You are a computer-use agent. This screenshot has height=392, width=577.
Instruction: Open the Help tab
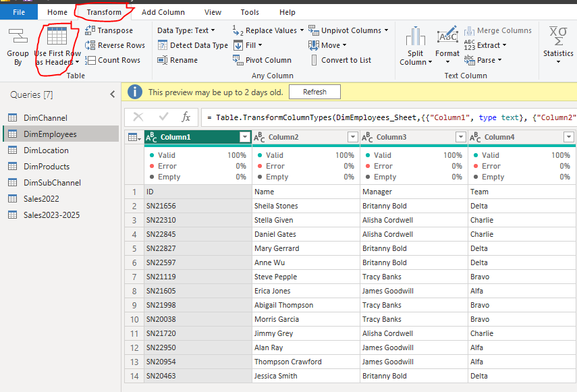tap(287, 12)
